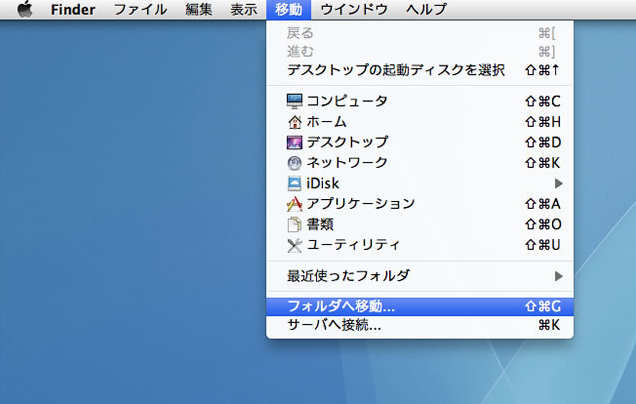Click the network globe icon
636x404 pixels.
tap(294, 163)
